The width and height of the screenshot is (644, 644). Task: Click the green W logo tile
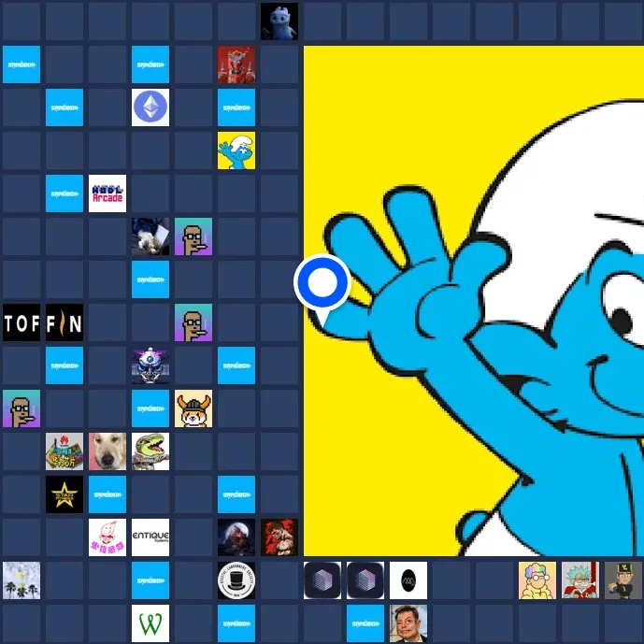coord(150,623)
